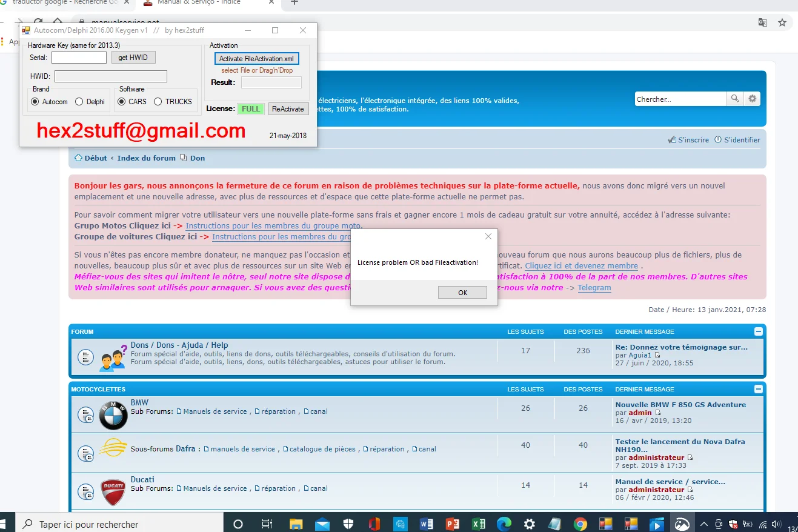Open Task View on the taskbar
The width and height of the screenshot is (798, 532).
tap(267, 524)
